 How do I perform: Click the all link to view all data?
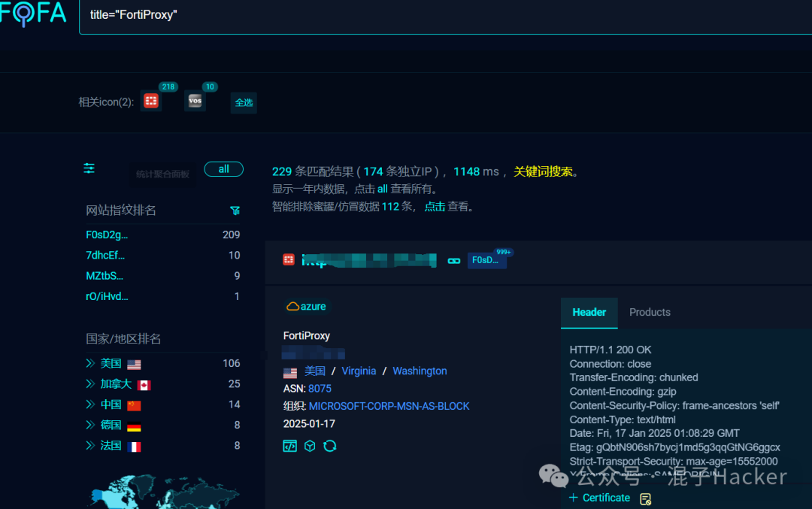click(x=382, y=189)
